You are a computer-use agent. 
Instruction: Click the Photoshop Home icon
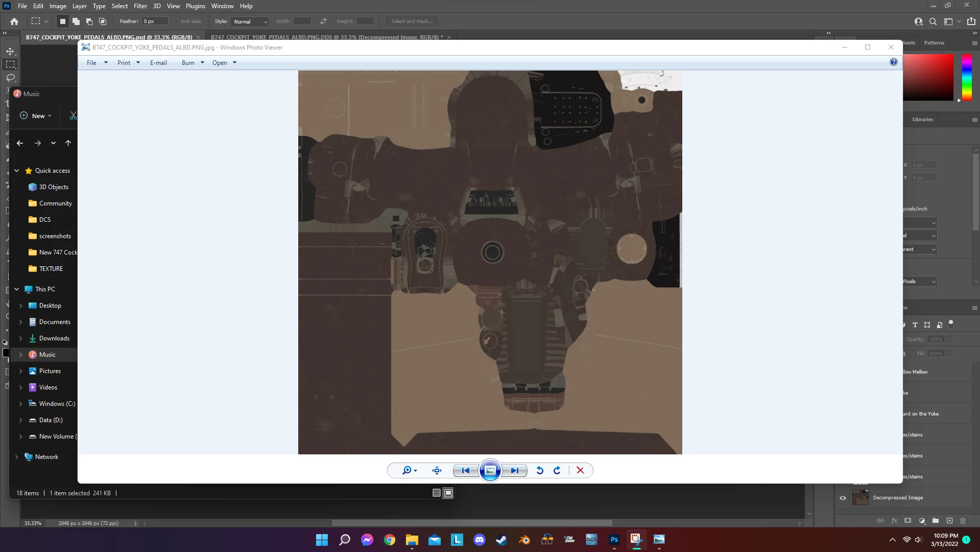14,21
